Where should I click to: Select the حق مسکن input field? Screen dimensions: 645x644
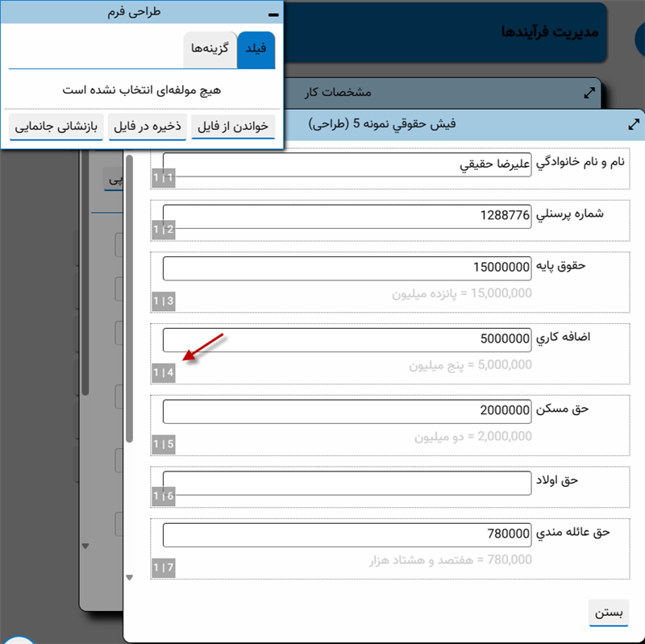[x=347, y=411]
